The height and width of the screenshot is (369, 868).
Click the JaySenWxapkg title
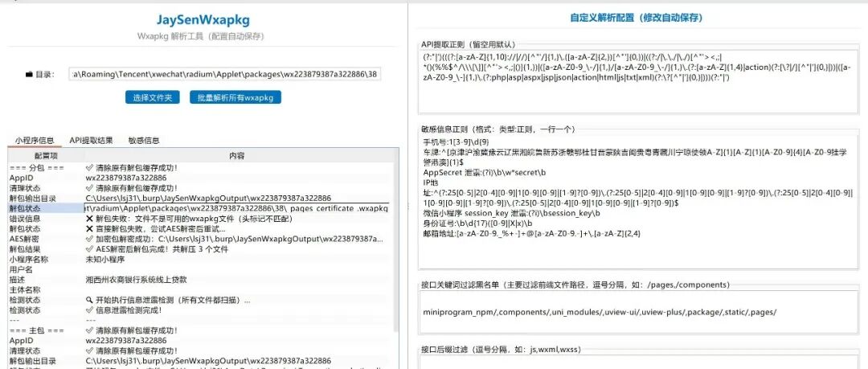[203, 21]
